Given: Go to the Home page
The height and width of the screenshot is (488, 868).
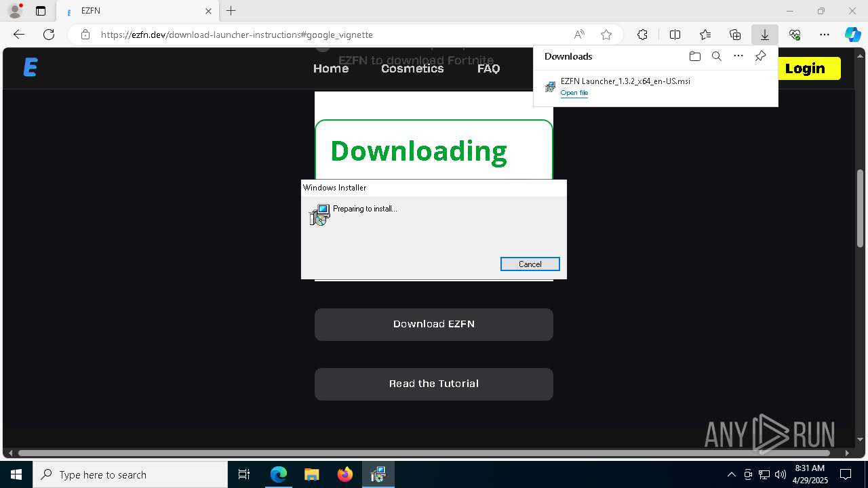Looking at the screenshot, I should click(x=331, y=68).
